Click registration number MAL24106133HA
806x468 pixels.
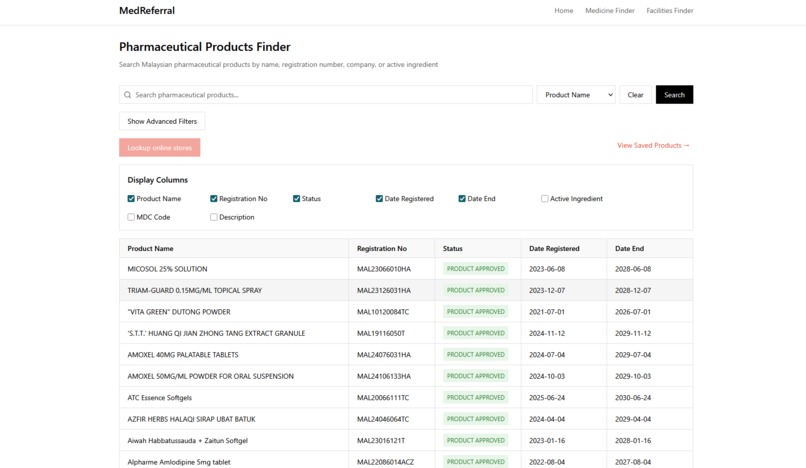[384, 376]
